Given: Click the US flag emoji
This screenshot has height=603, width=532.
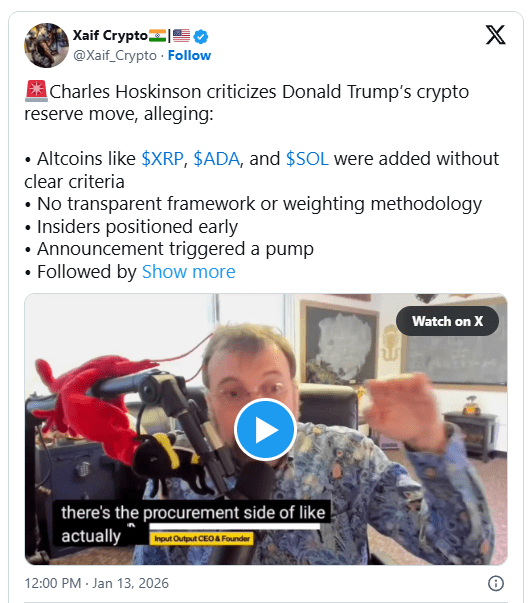Looking at the screenshot, I should point(181,36).
